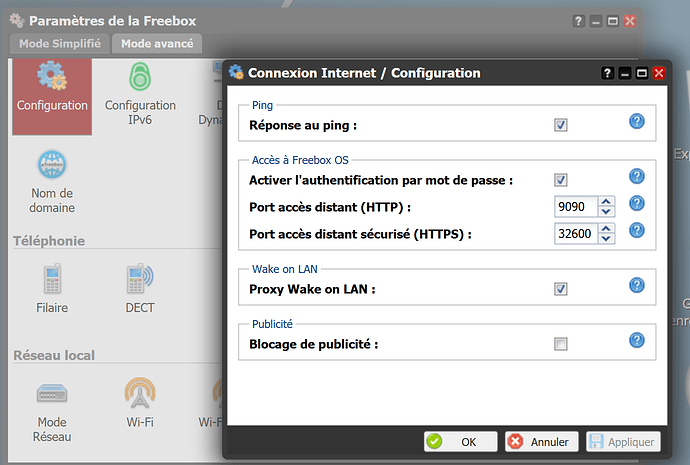Decrease the HTTP port with down arrow
The height and width of the screenshot is (465, 690).
click(x=606, y=212)
